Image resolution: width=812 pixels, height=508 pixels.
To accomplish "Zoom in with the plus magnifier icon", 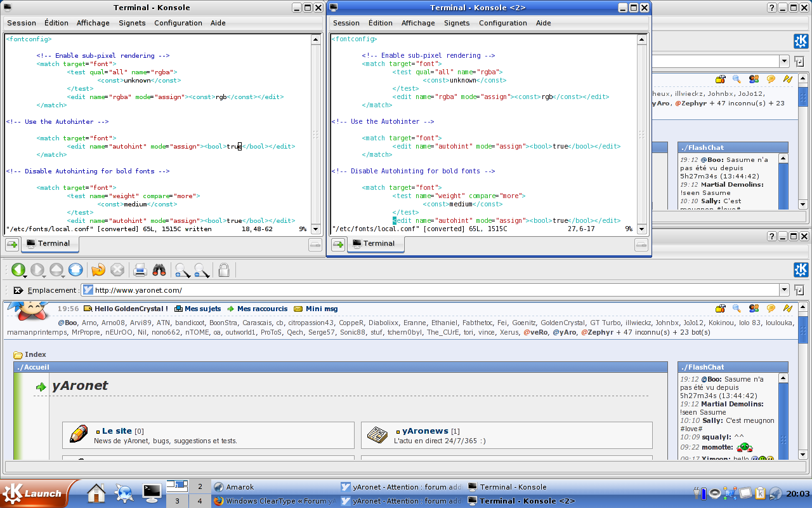I will pos(183,271).
